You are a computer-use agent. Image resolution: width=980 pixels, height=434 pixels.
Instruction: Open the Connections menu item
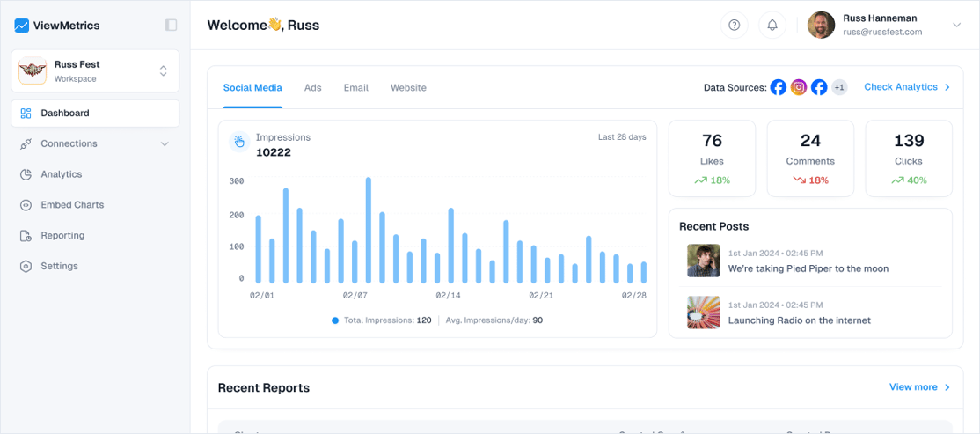95,143
